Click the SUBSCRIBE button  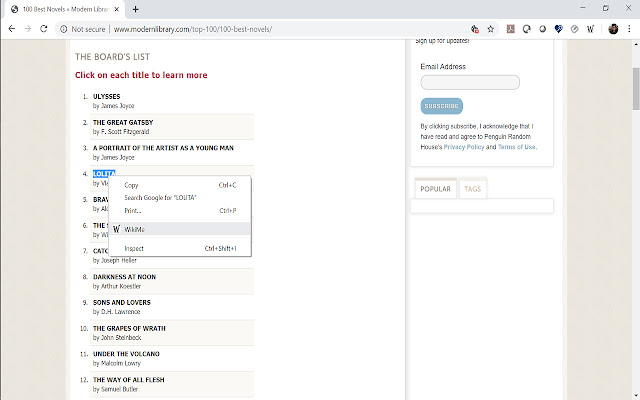pos(442,106)
